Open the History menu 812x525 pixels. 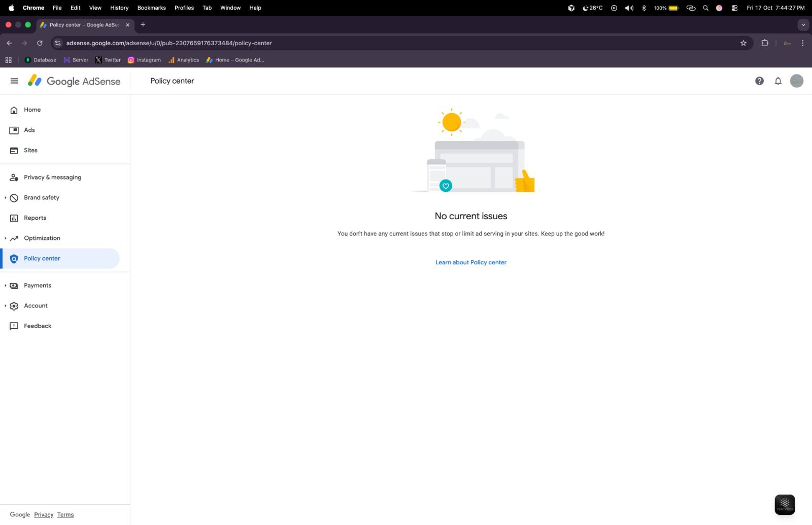[x=119, y=8]
